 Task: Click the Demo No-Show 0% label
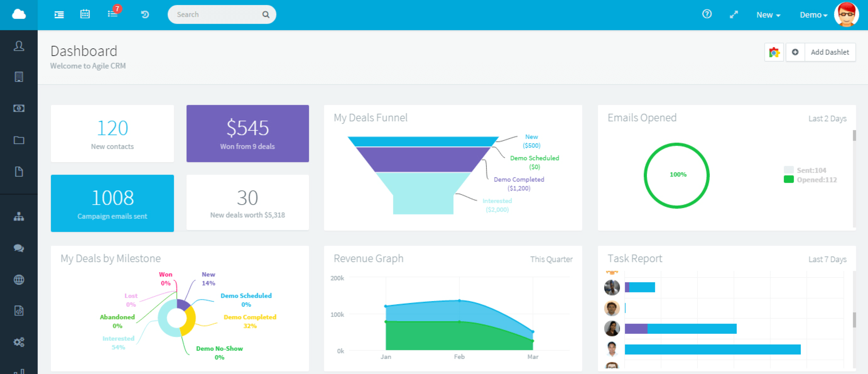click(x=220, y=353)
